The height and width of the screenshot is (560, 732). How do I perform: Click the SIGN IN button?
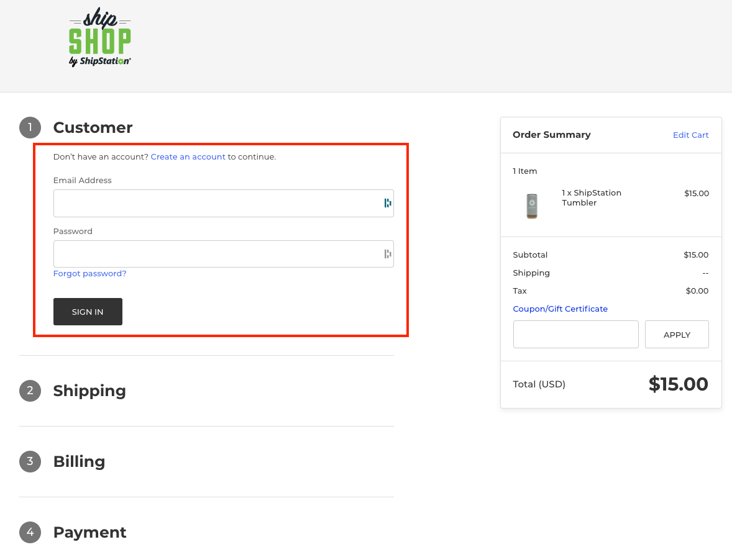(x=88, y=311)
